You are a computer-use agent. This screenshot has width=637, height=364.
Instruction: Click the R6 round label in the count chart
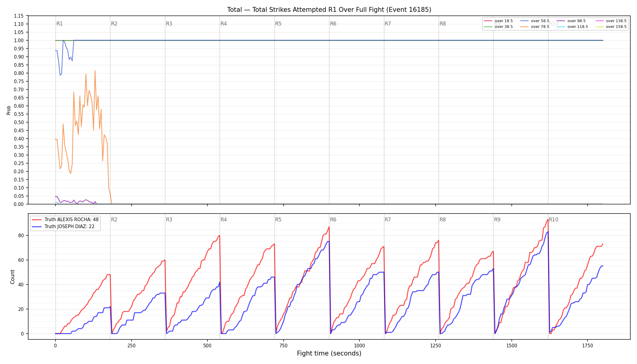(x=333, y=220)
